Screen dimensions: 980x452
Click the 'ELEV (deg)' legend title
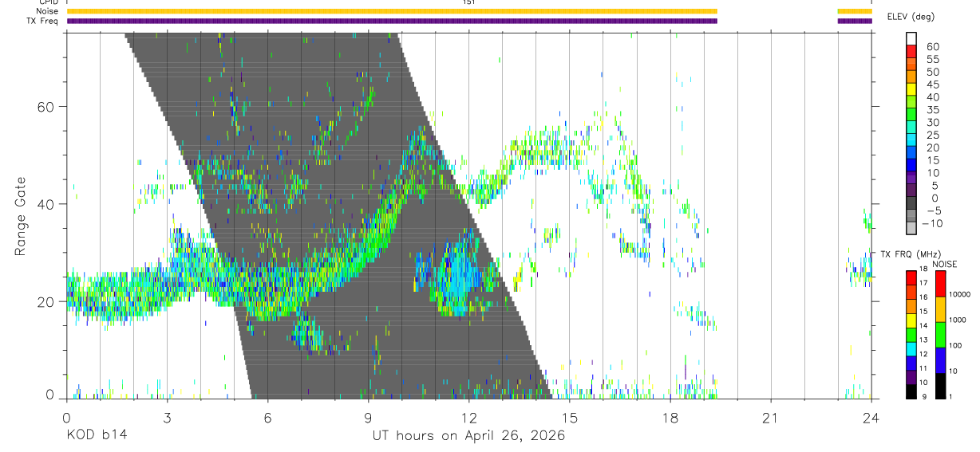click(911, 16)
